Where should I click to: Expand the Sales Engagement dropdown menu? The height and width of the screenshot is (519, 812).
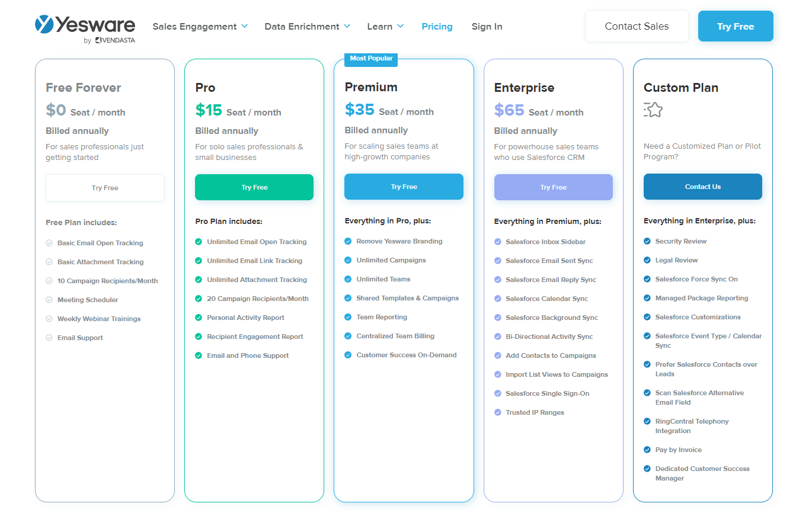click(200, 27)
